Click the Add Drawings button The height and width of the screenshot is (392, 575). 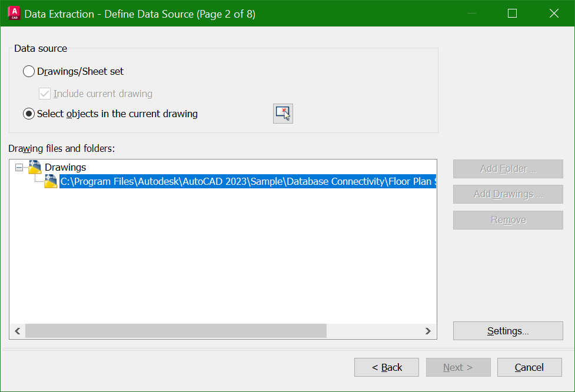508,194
